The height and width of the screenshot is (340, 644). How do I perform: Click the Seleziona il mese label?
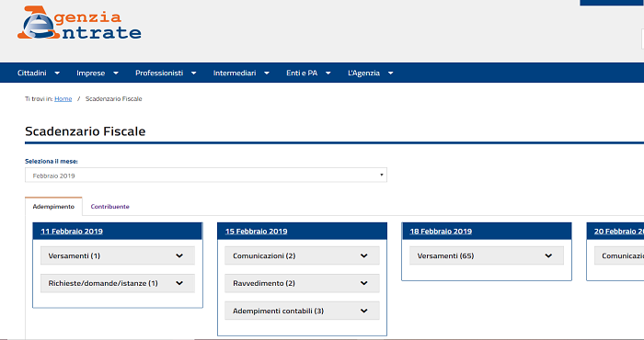tap(52, 161)
